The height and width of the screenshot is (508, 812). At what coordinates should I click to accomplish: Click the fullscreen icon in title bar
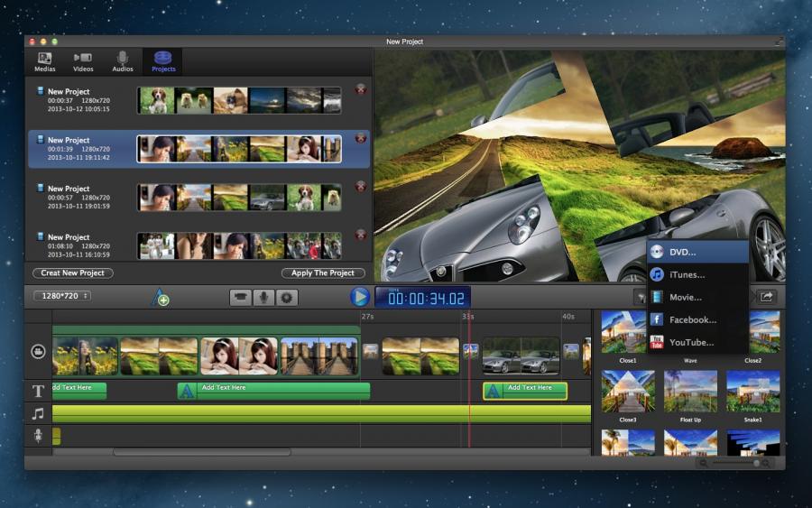pos(778,42)
